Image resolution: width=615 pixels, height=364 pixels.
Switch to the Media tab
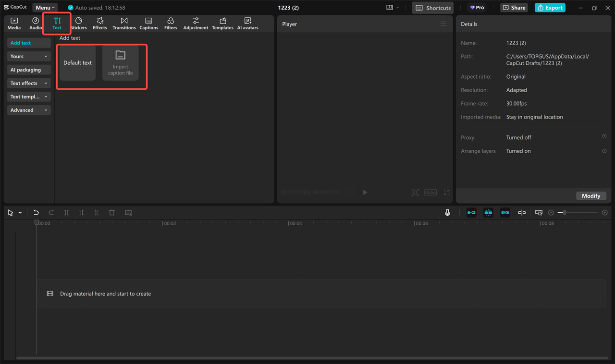14,23
